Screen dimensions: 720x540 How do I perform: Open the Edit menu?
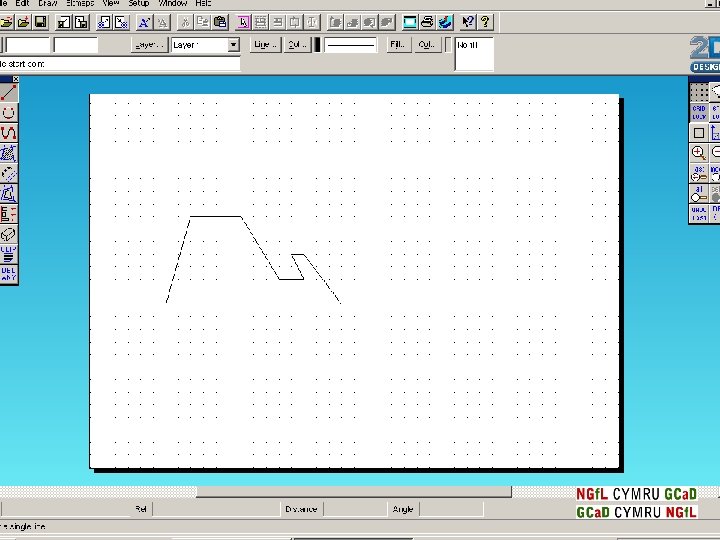point(22,3)
